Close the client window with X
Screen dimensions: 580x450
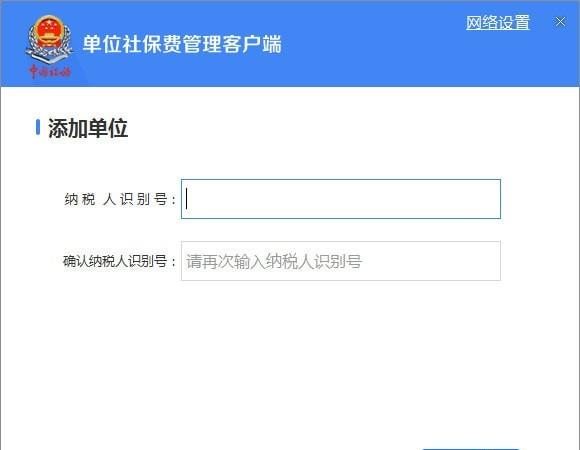(560, 22)
